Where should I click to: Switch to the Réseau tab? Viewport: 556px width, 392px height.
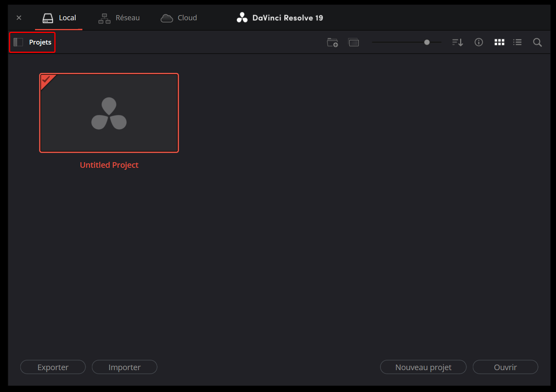tap(119, 18)
